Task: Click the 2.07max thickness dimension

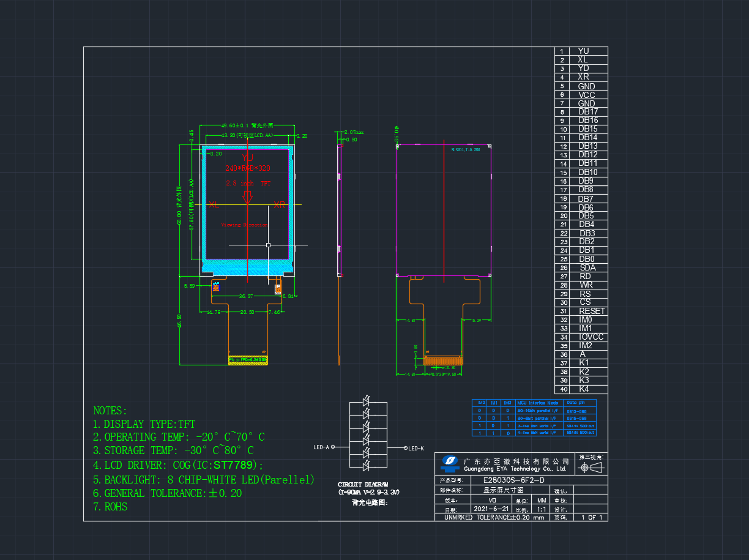Action: coord(354,132)
